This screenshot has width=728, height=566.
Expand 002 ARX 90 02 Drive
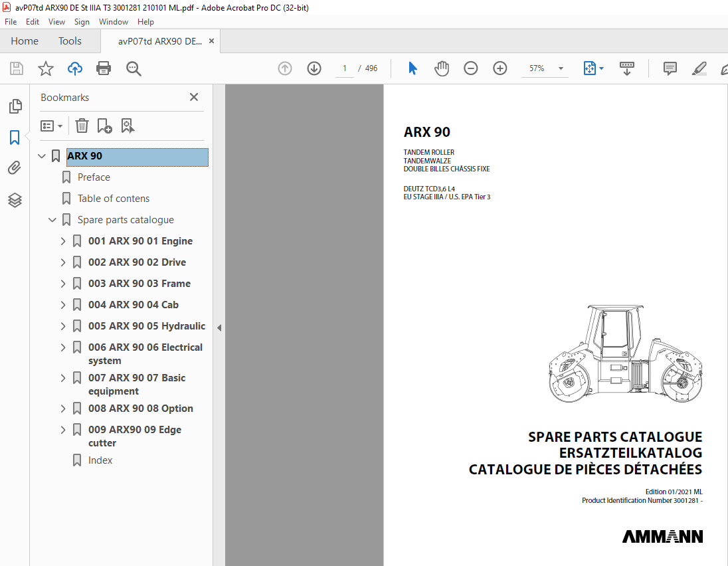pyautogui.click(x=63, y=262)
